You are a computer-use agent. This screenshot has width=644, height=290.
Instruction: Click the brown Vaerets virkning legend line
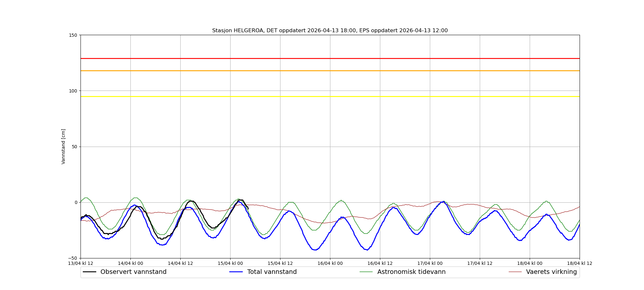click(x=515, y=272)
